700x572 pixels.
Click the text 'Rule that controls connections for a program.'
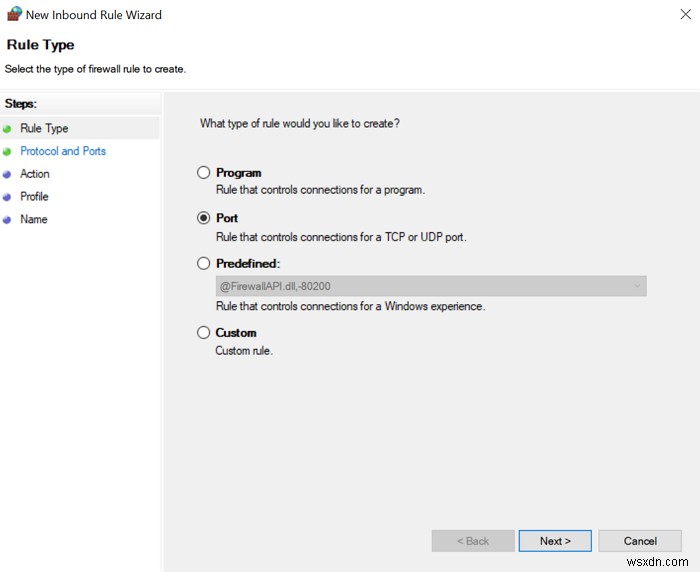321,190
